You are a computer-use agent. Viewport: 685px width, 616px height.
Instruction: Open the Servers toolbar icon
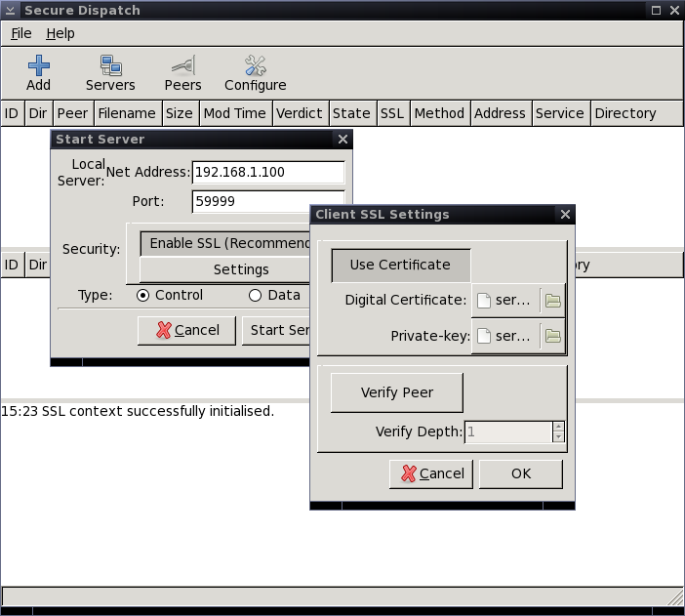click(110, 73)
